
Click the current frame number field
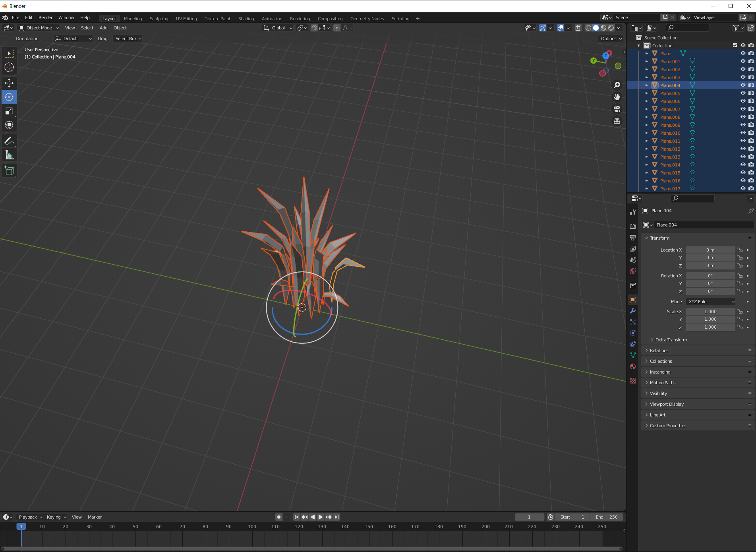coord(529,517)
